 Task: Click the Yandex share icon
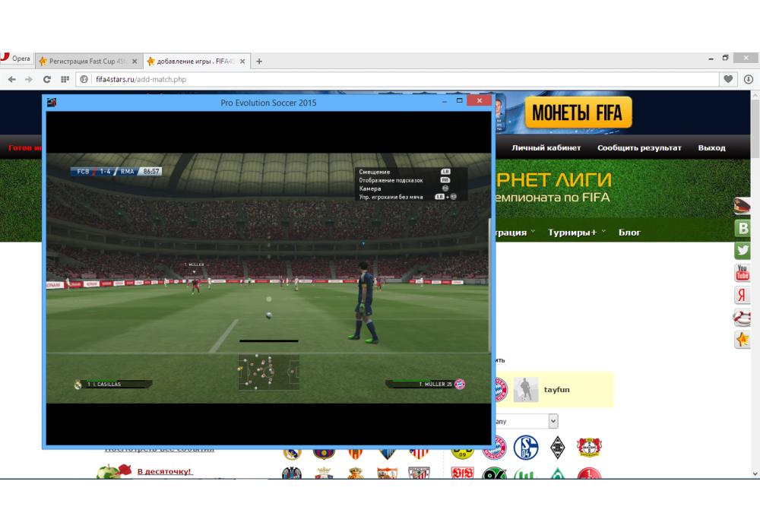point(743,296)
